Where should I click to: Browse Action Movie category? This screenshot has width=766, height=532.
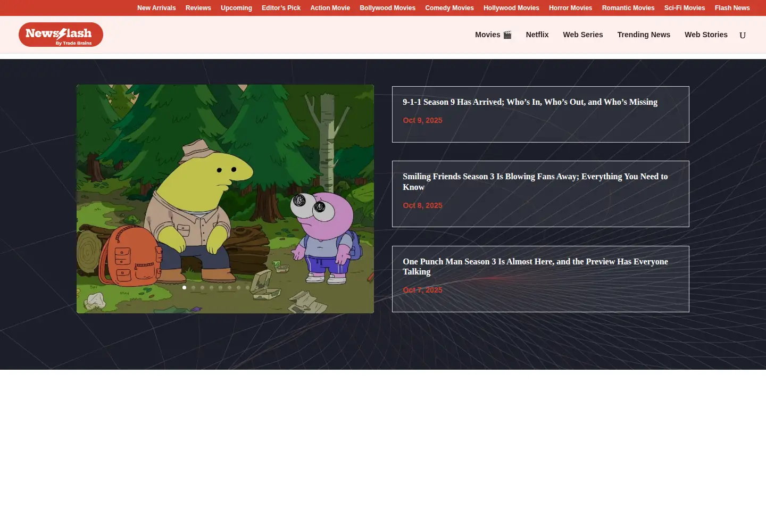coord(330,8)
